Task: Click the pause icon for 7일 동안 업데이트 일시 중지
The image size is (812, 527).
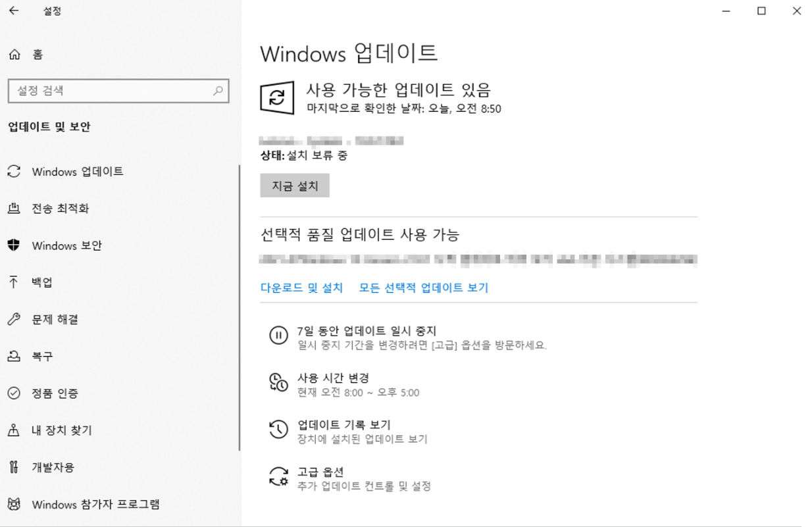Action: pos(278,335)
